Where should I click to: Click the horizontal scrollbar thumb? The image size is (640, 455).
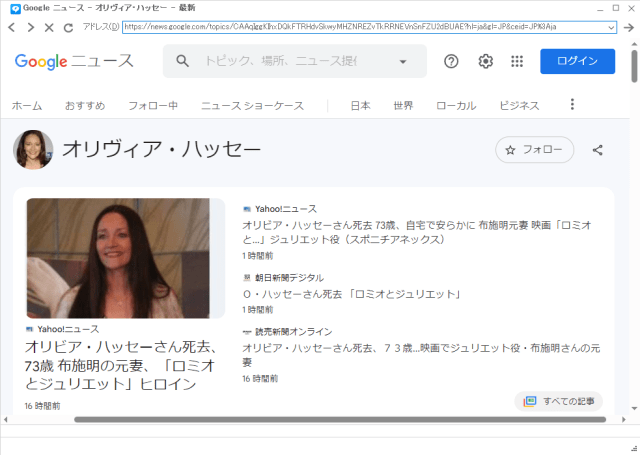[340, 419]
